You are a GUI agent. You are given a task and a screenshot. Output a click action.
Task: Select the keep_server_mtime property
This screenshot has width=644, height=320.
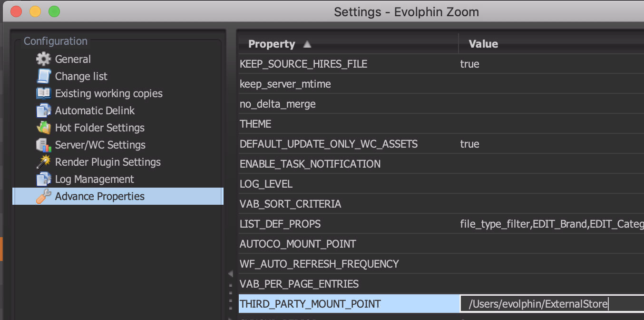pyautogui.click(x=285, y=84)
